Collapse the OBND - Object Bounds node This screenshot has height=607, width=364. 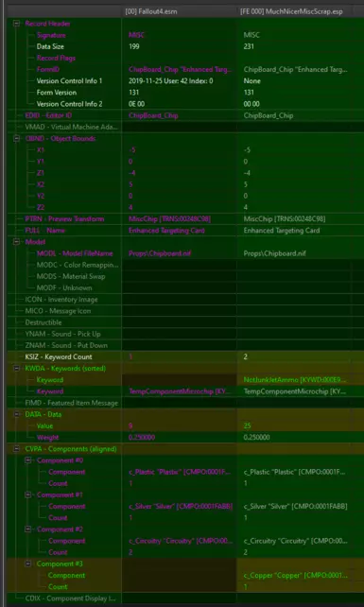click(17, 138)
